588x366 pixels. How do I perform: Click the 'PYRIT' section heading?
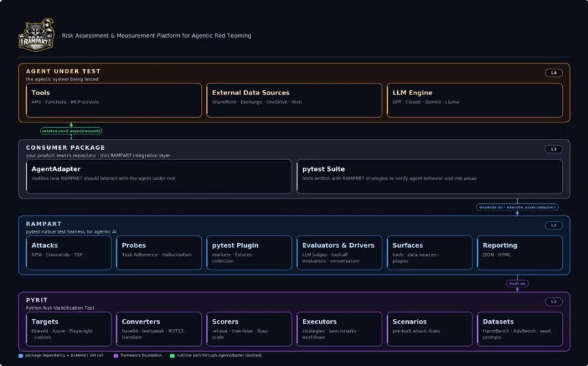37,300
